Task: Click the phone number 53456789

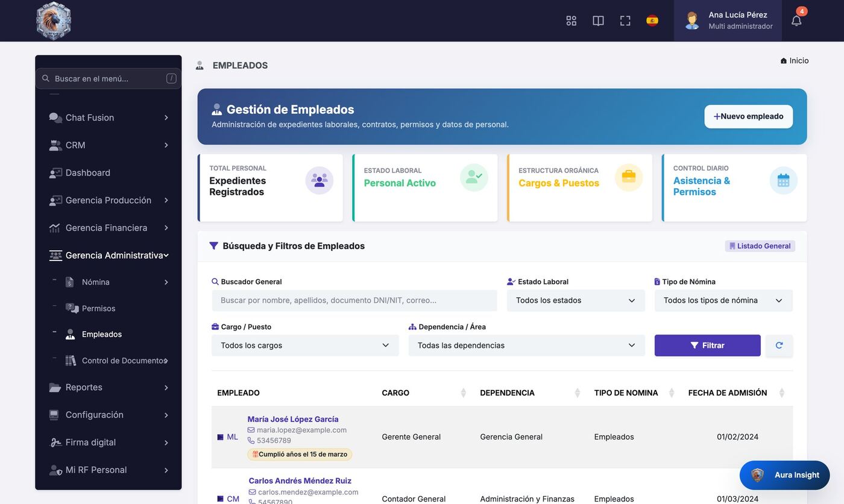Action: [x=274, y=441]
